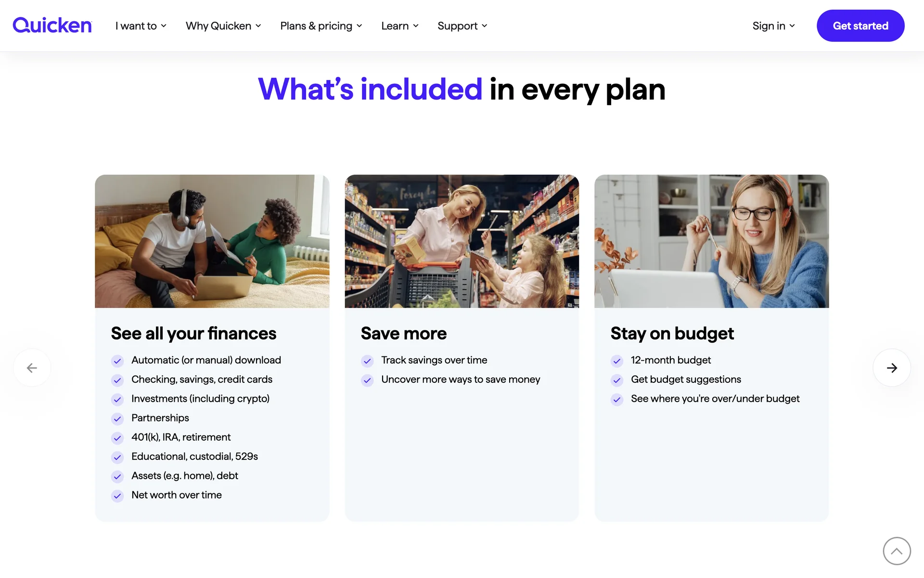
Task: Open the Support menu
Action: click(x=462, y=26)
